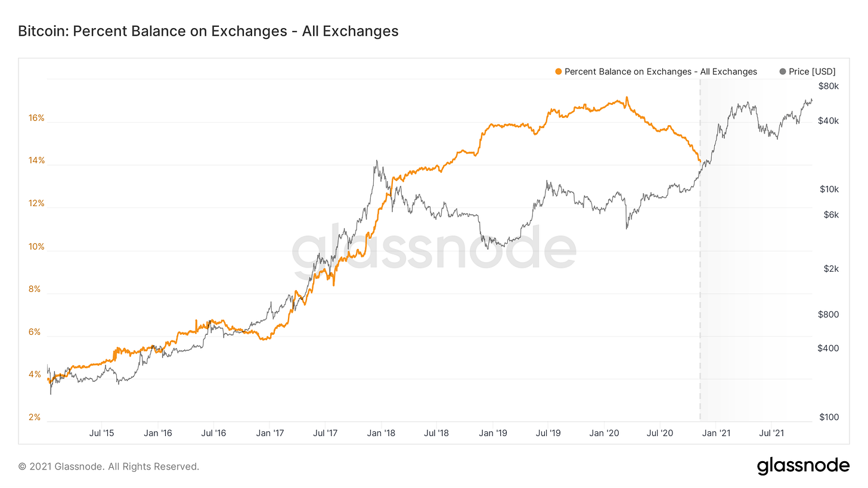Click the dashed vertical line marker
868x488 pixels.
point(700,298)
